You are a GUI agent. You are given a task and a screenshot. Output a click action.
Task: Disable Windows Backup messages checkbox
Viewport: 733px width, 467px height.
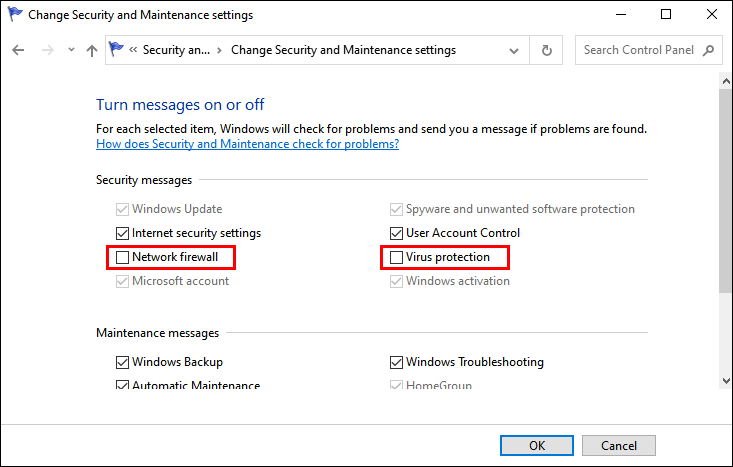(x=123, y=362)
